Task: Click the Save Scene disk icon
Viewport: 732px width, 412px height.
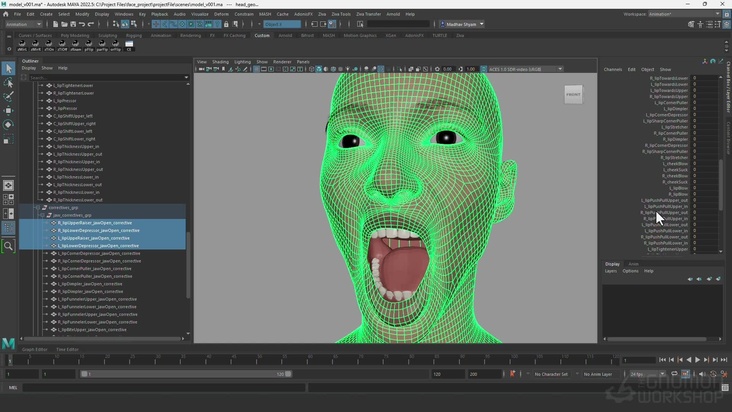Action: pyautogui.click(x=73, y=24)
